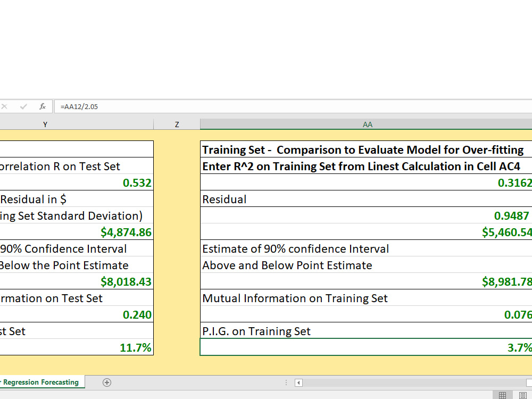The image size is (532, 399).
Task: Click the Set Standard Deviation) label cell
Action: pyautogui.click(x=77, y=215)
